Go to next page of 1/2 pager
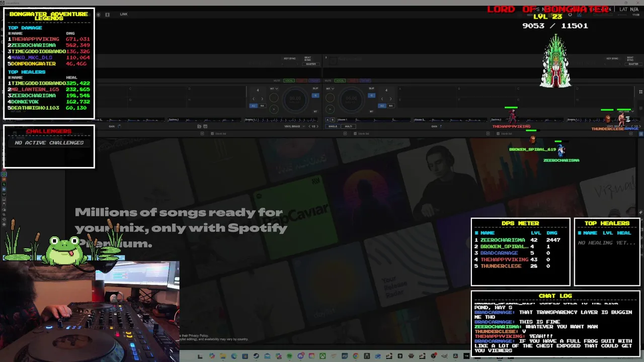 (317, 126)
